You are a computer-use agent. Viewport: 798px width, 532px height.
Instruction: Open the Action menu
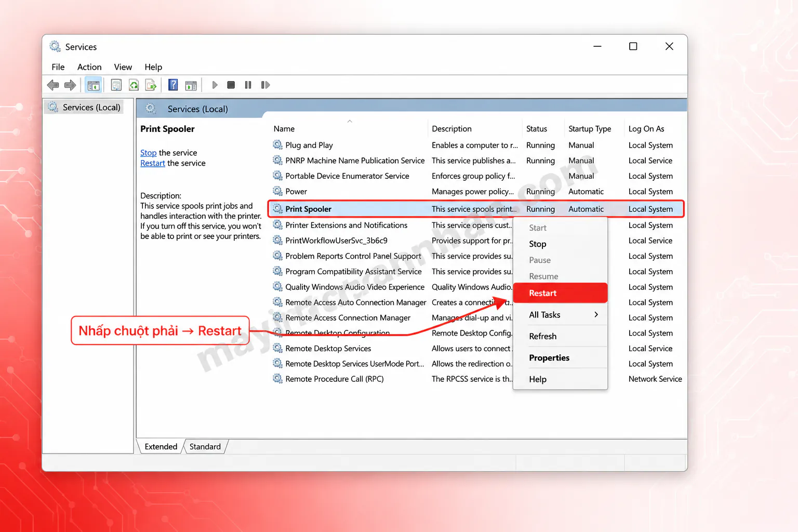pos(89,67)
